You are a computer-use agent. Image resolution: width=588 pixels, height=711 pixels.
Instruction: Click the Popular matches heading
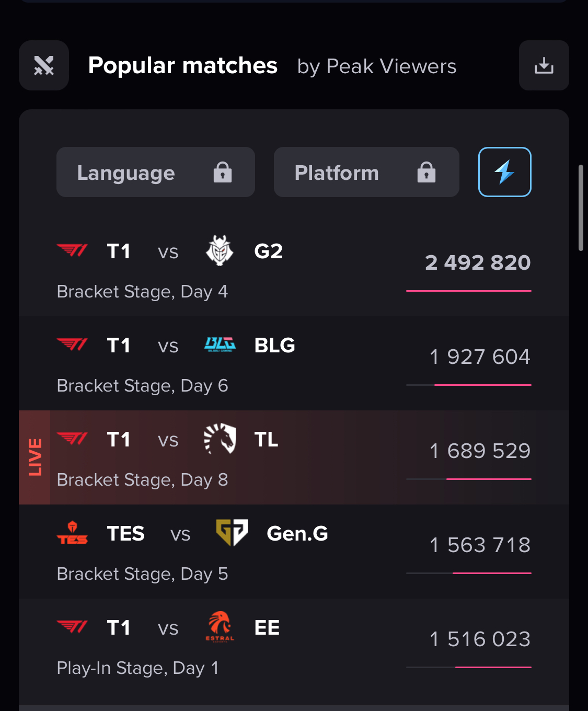click(x=182, y=66)
